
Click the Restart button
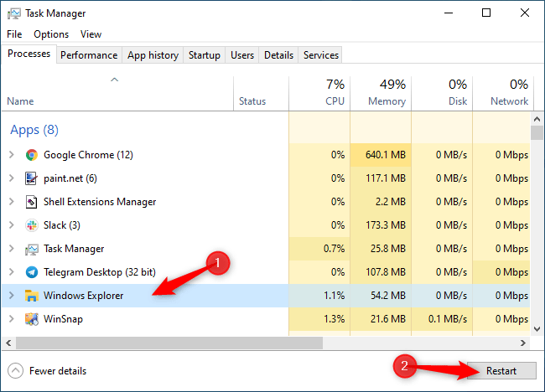point(501,371)
